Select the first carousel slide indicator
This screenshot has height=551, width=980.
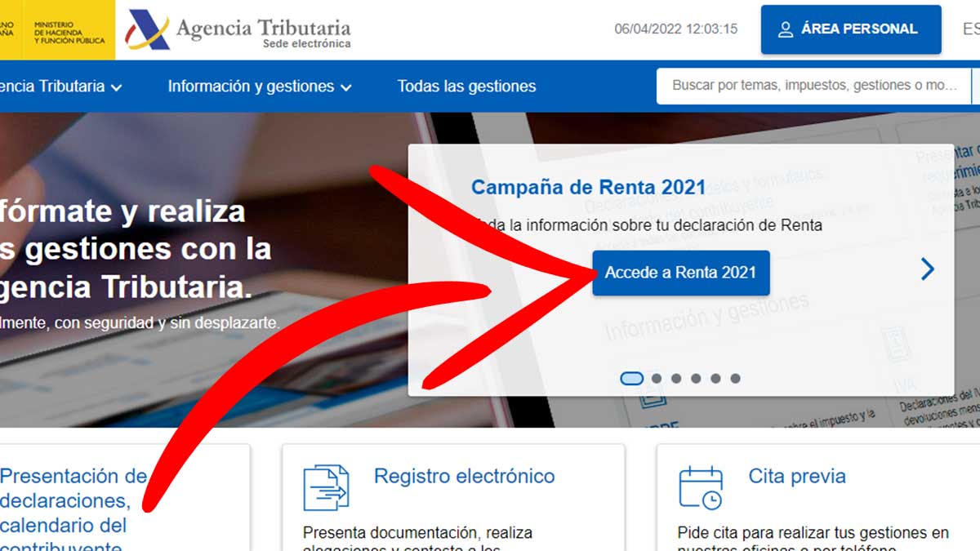(x=632, y=378)
